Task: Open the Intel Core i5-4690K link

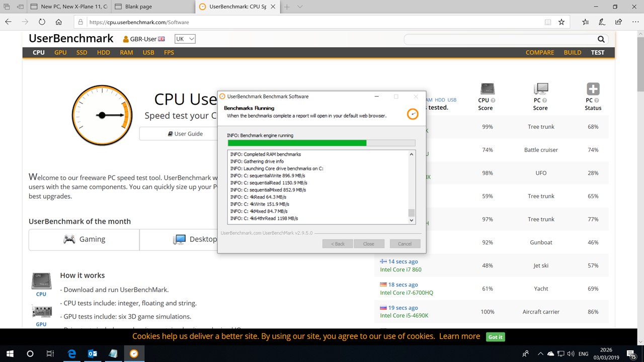Action: pos(404,316)
